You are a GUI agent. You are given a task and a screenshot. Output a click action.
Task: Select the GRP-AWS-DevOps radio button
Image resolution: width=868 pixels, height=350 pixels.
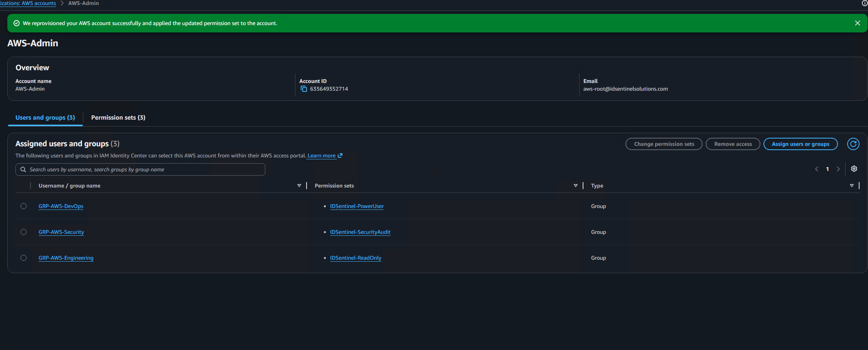(x=24, y=206)
